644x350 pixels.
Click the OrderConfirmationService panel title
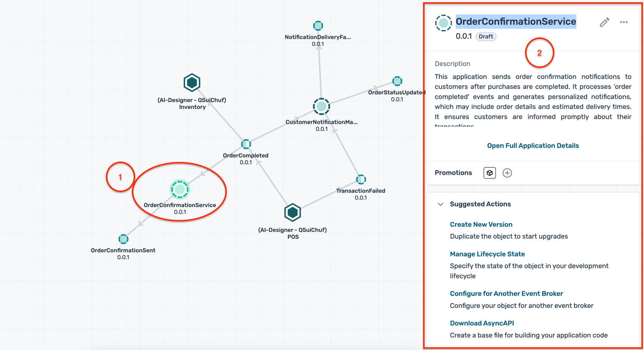[516, 21]
